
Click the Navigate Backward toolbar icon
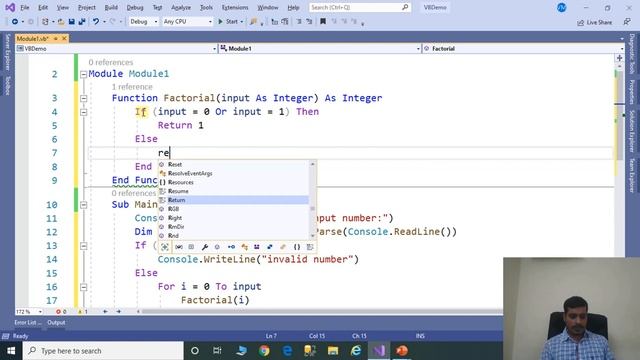click(15, 22)
